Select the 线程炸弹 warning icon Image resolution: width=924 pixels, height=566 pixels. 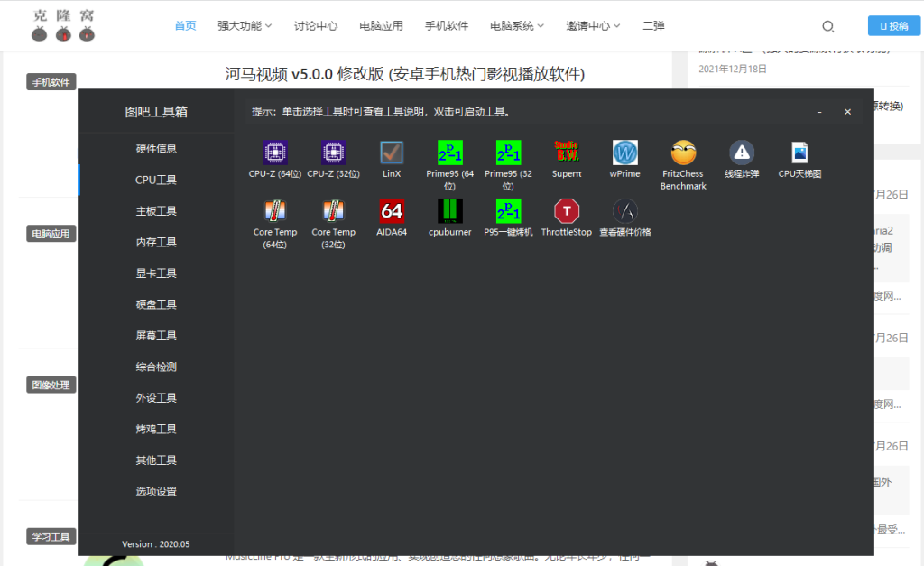(x=742, y=153)
